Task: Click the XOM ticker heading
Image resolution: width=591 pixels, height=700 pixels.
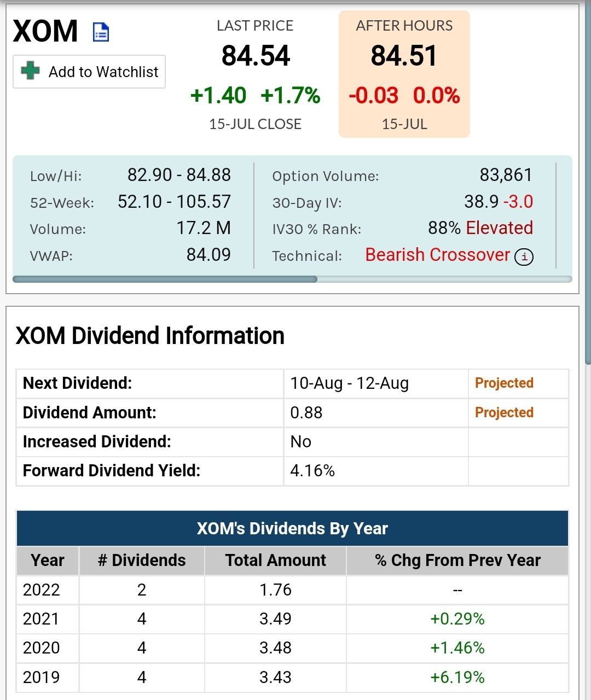Action: click(x=45, y=31)
